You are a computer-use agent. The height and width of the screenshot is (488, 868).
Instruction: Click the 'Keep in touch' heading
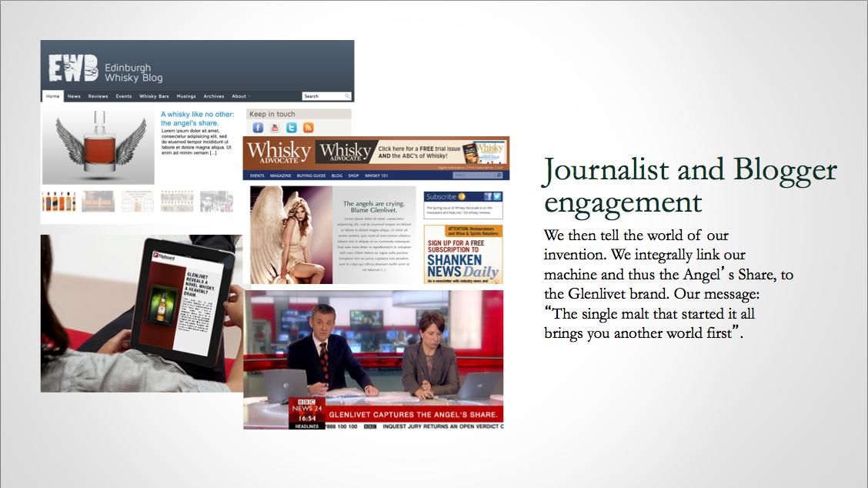pos(272,114)
